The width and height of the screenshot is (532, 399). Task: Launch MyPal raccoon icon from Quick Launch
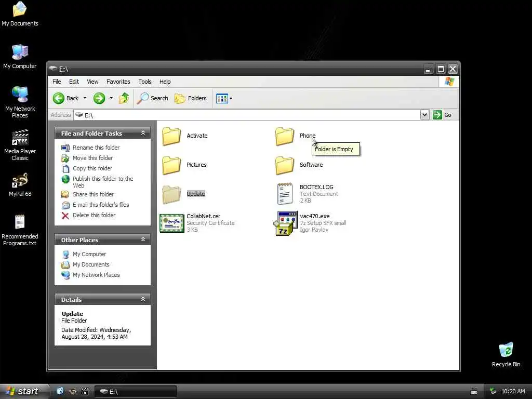point(73,392)
